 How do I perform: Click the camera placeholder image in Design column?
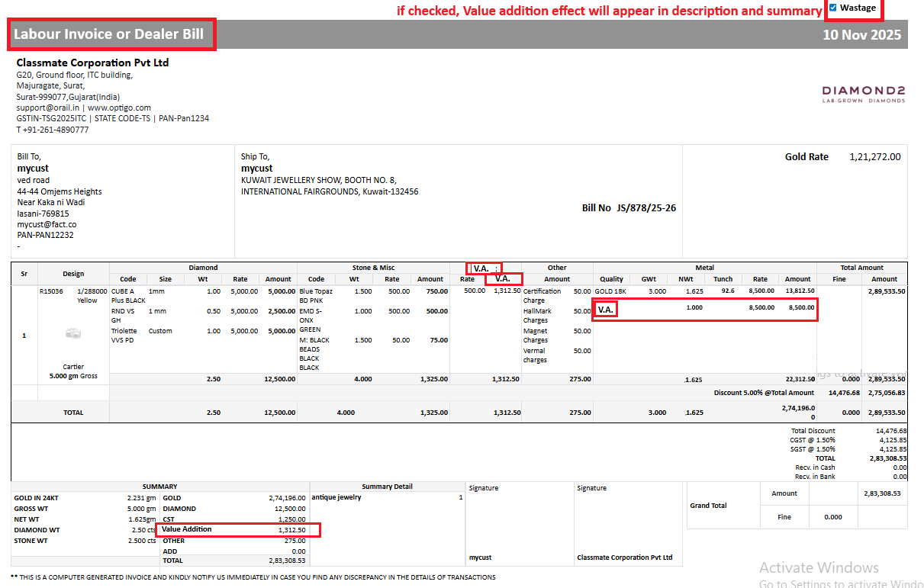[x=73, y=333]
